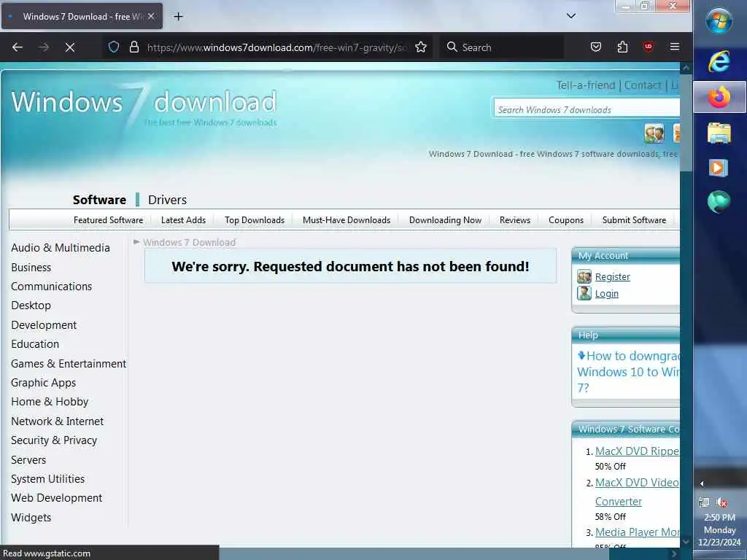Open Home & Hobby category
Image resolution: width=747 pixels, height=560 pixels.
pyautogui.click(x=50, y=402)
